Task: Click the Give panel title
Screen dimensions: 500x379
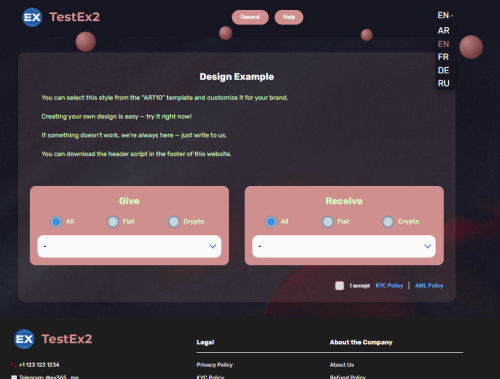Action: click(x=129, y=201)
